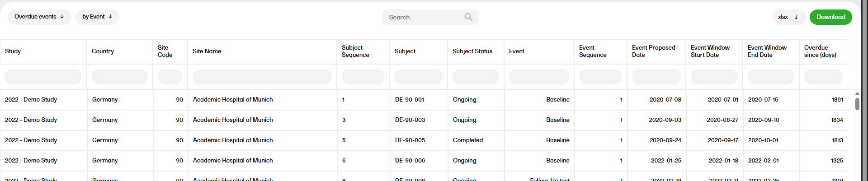Open the by Event grouping dropdown
The height and width of the screenshot is (181, 868).
pyautogui.click(x=97, y=17)
